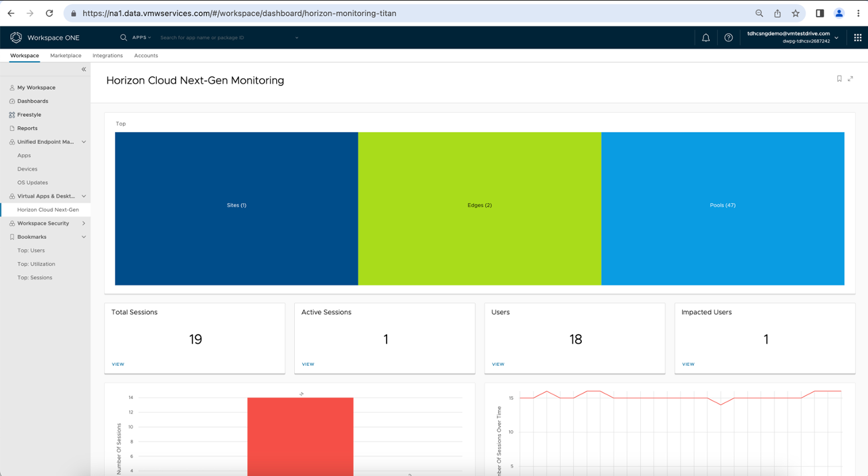Collapse the Bookmarks section

click(83, 236)
